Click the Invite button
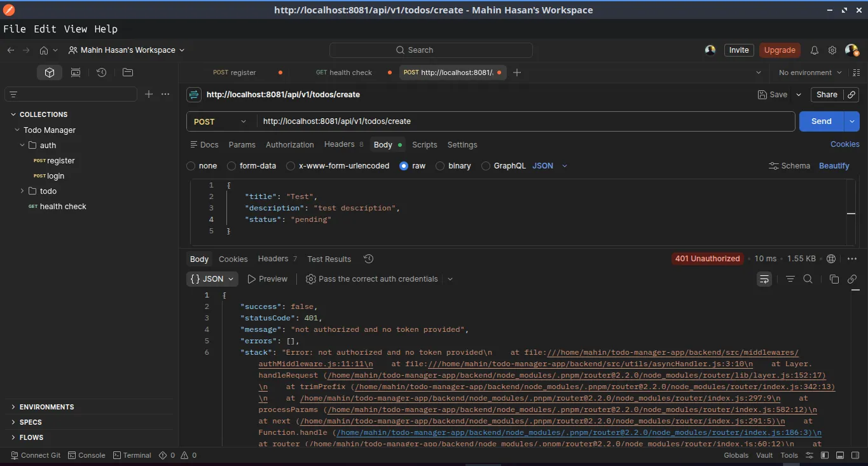 tap(739, 50)
